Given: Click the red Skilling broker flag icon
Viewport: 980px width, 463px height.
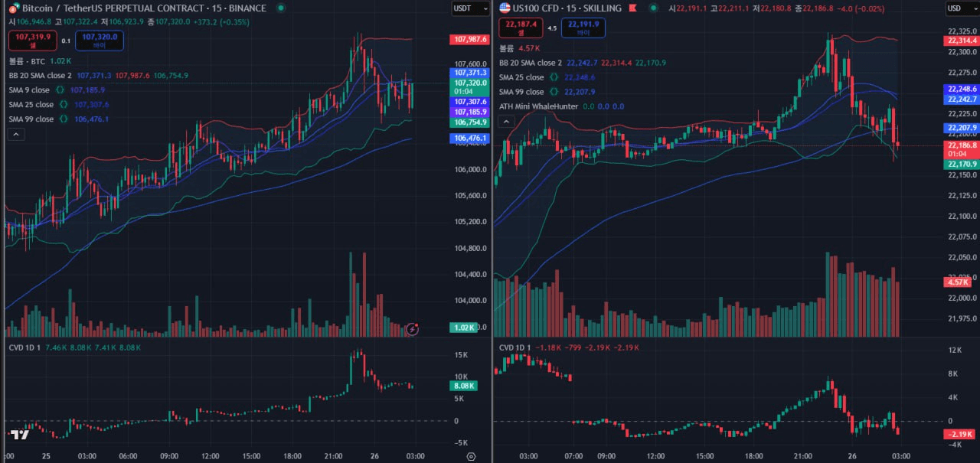Looking at the screenshot, I should 633,8.
